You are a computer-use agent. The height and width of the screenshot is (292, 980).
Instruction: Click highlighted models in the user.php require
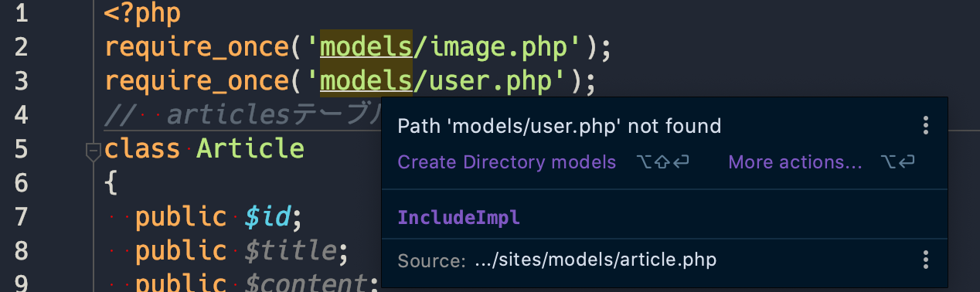[366, 81]
